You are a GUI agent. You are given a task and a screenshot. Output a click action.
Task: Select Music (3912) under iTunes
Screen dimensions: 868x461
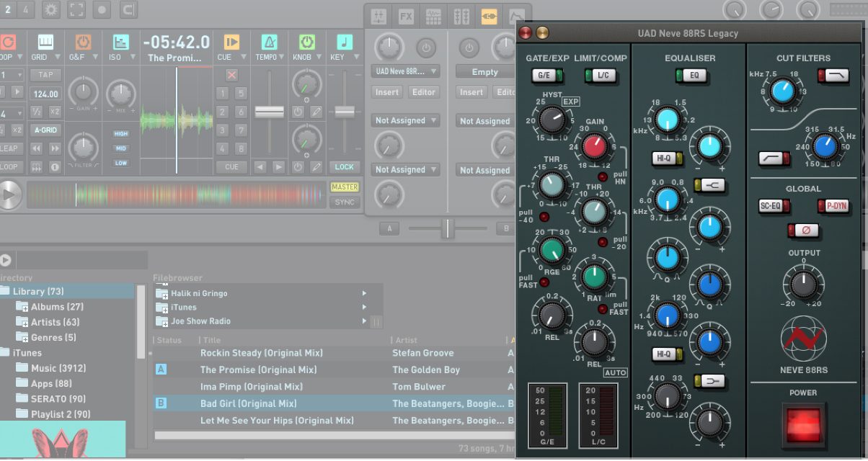(x=58, y=368)
